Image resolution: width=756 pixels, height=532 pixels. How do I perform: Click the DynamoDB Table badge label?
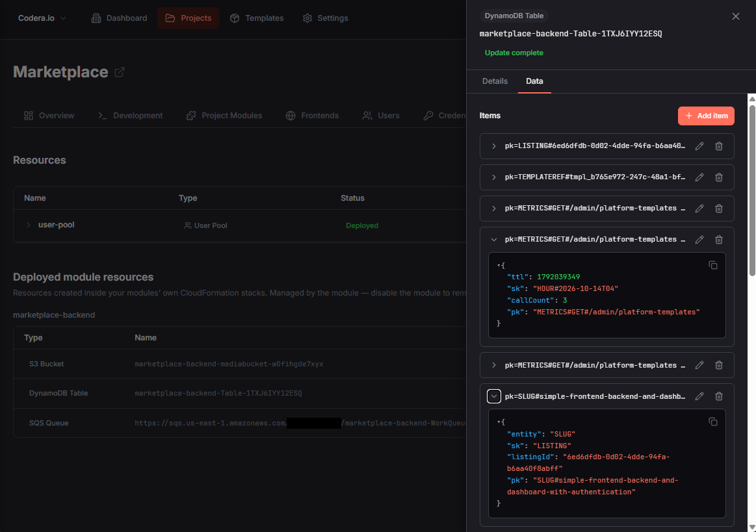[x=514, y=16]
